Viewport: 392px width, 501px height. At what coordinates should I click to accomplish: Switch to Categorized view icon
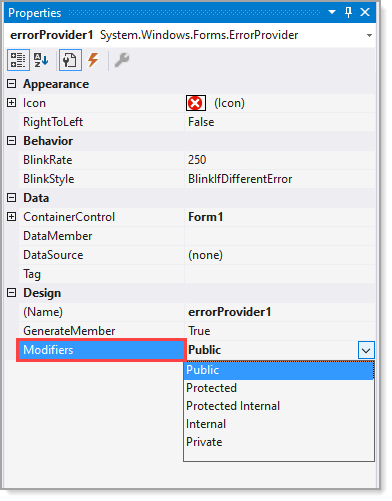[18, 60]
